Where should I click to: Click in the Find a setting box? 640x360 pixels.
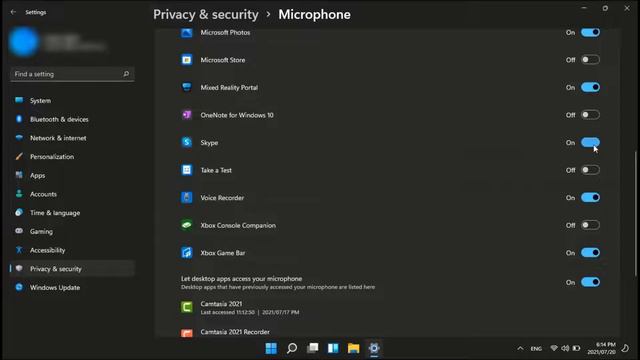coord(72,74)
